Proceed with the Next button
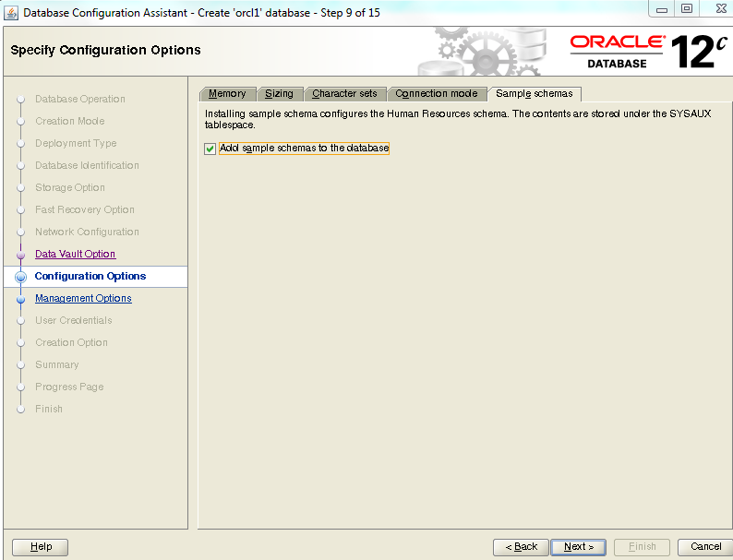Screen dimensions: 733x560 [x=578, y=547]
